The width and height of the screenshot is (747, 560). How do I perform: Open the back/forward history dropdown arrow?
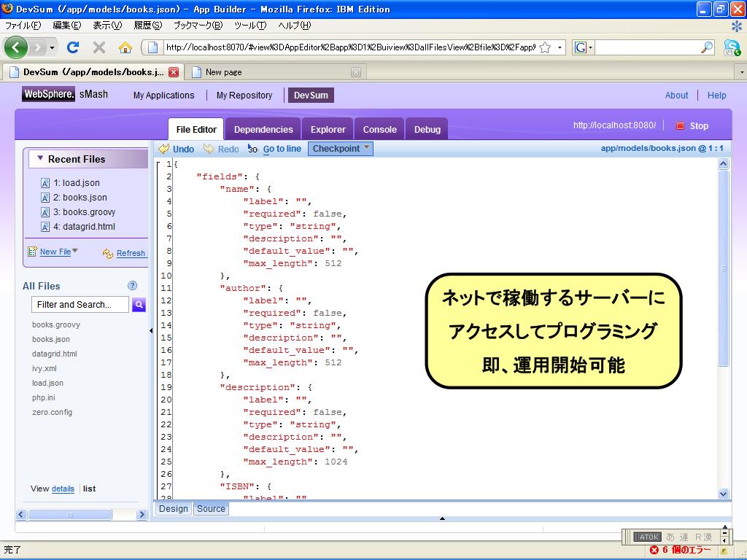pyautogui.click(x=52, y=47)
